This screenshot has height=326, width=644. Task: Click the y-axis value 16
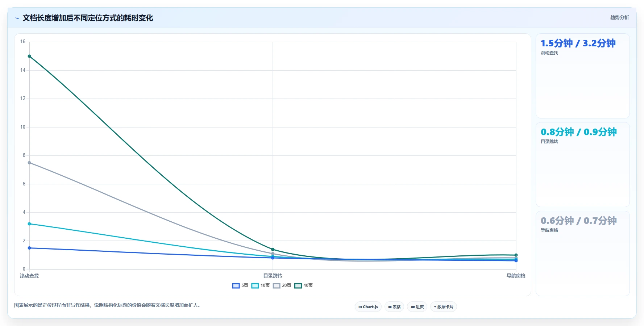coord(23,42)
